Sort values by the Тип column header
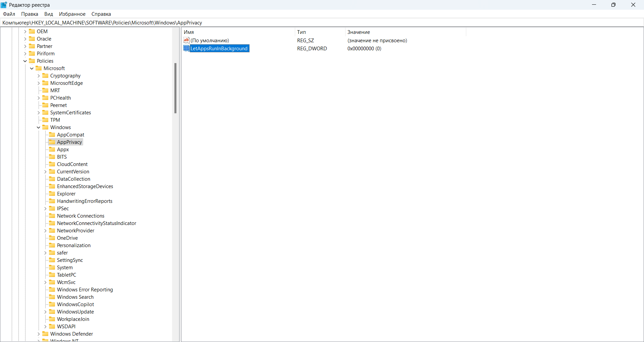The image size is (644, 342). pos(320,32)
